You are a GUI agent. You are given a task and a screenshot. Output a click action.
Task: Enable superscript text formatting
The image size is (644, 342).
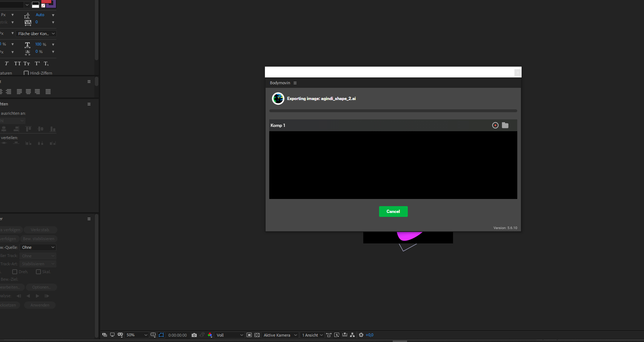click(x=37, y=63)
